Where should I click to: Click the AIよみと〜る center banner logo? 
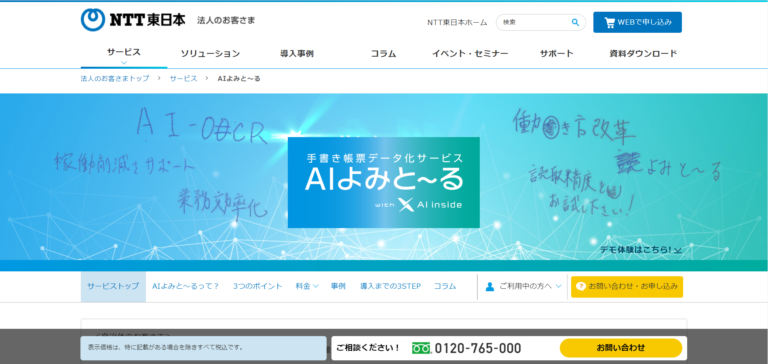[x=384, y=182]
